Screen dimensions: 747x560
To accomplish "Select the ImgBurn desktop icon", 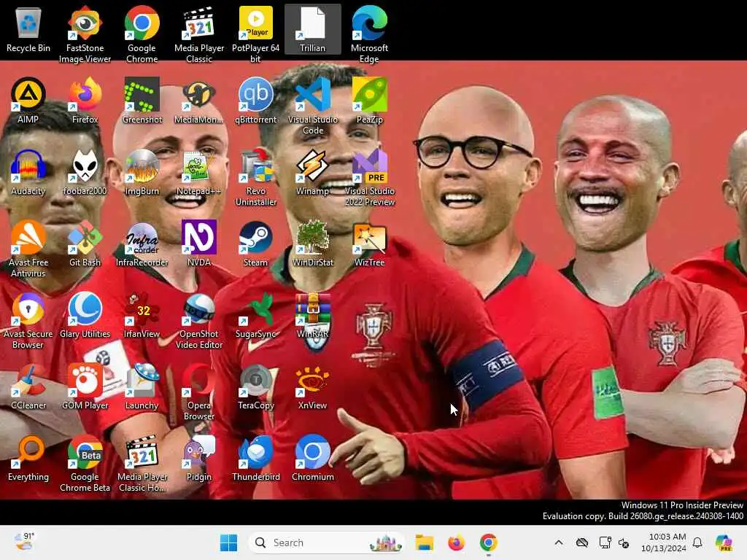I will coord(142,172).
